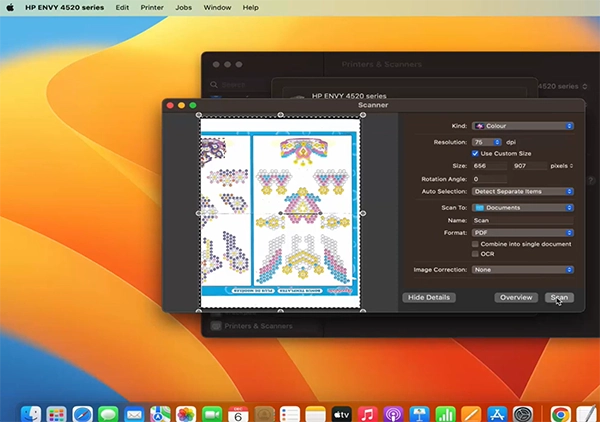Screen dimensions: 600x422
Task: Open the Edit menu
Action: [122, 7]
